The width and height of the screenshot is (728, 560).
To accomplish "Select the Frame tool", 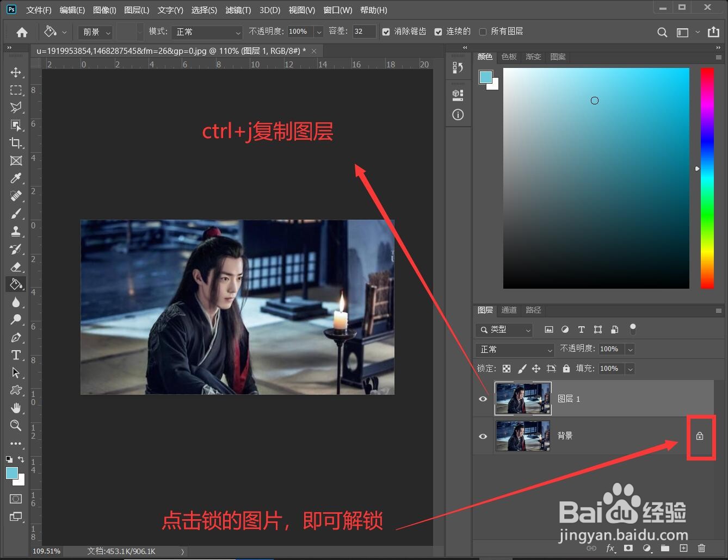I will click(x=16, y=161).
